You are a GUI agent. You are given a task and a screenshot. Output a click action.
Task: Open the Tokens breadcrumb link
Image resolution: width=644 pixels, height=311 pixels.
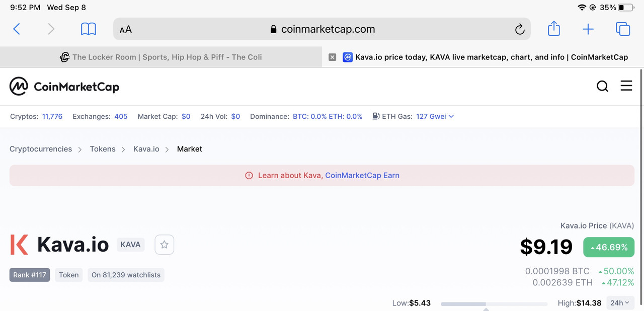coord(103,149)
